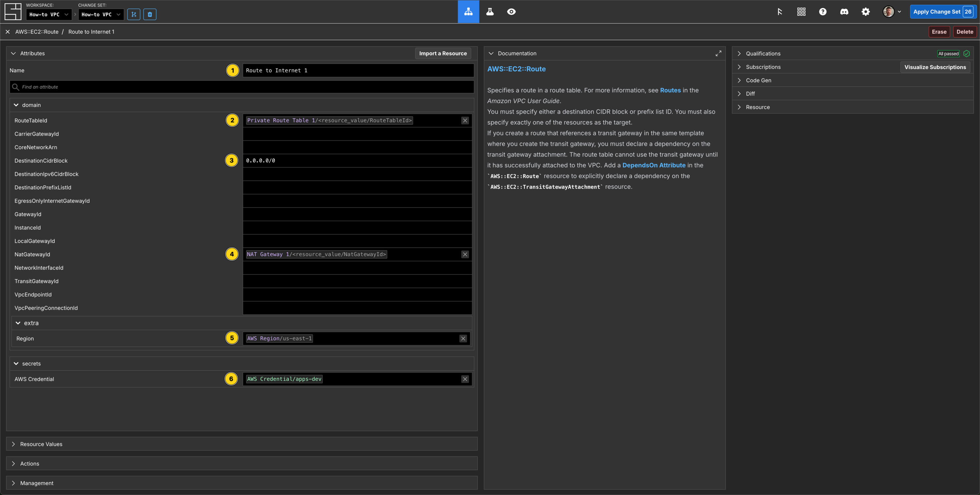Collapse the domain section

tap(16, 105)
